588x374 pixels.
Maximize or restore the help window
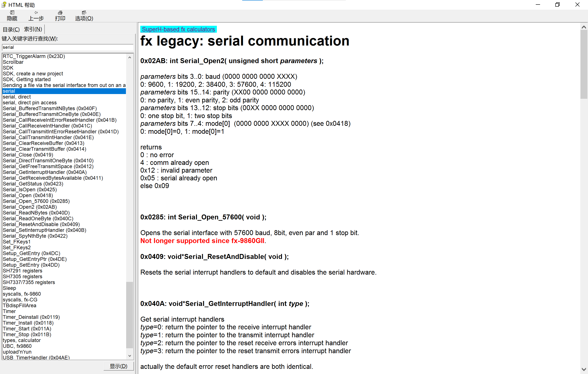(x=557, y=5)
